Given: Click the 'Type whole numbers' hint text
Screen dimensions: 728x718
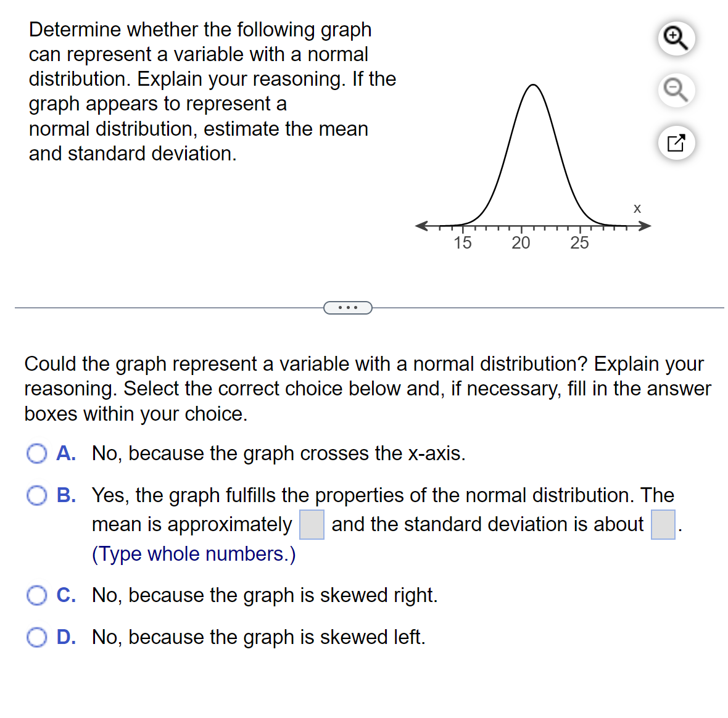Looking at the screenshot, I should click(193, 553).
